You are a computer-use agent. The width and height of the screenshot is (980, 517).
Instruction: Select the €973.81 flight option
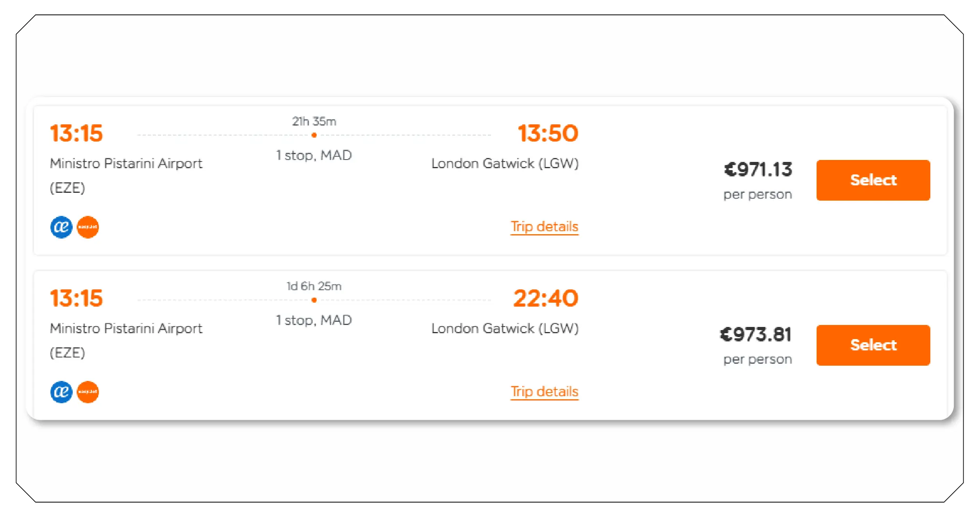[873, 345]
